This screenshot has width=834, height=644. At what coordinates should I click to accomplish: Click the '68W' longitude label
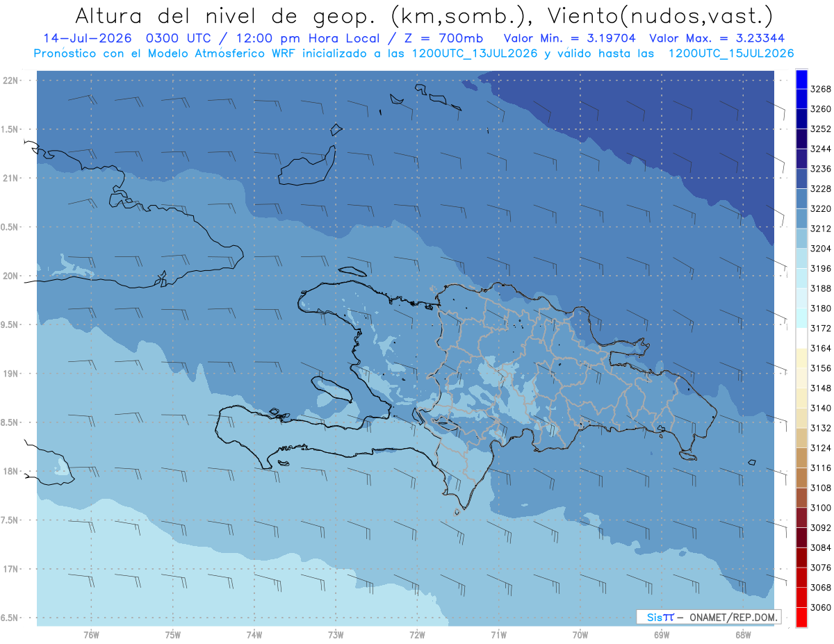pos(743,634)
